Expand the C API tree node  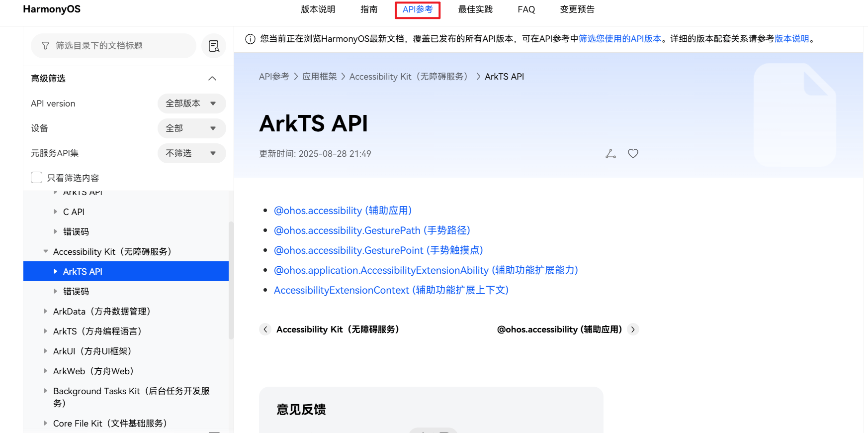click(55, 212)
